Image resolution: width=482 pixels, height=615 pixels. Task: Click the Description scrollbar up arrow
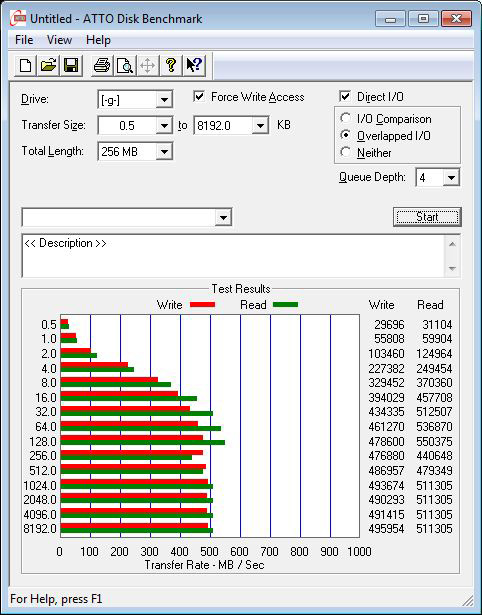[x=452, y=244]
